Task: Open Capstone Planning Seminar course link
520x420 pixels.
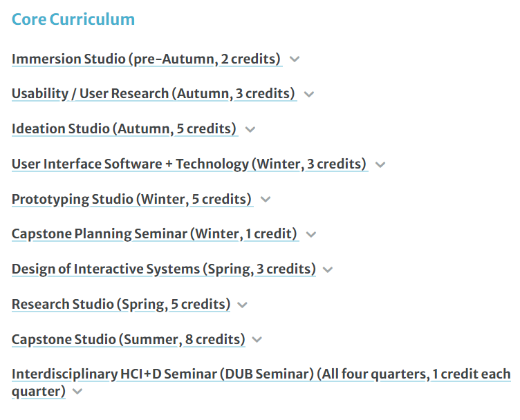Action: tap(154, 233)
